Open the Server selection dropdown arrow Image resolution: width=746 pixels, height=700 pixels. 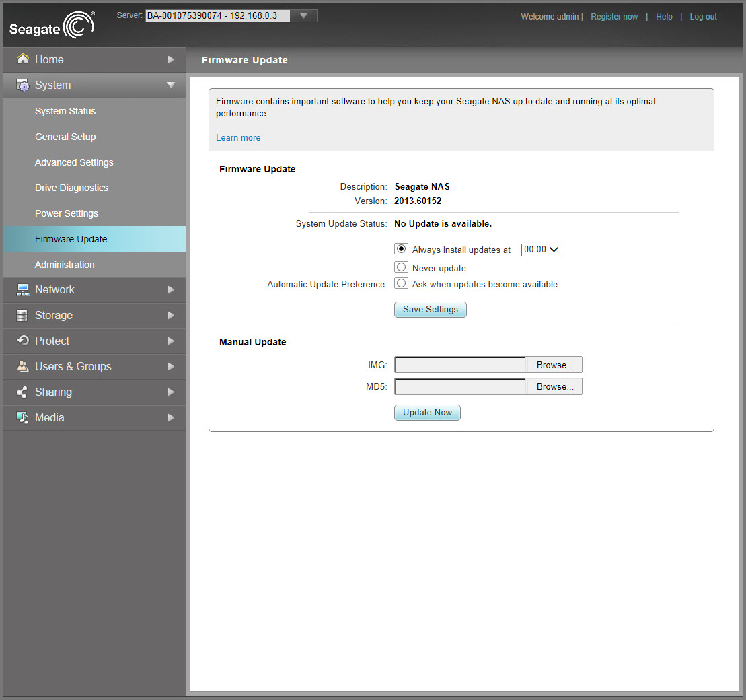(x=303, y=15)
